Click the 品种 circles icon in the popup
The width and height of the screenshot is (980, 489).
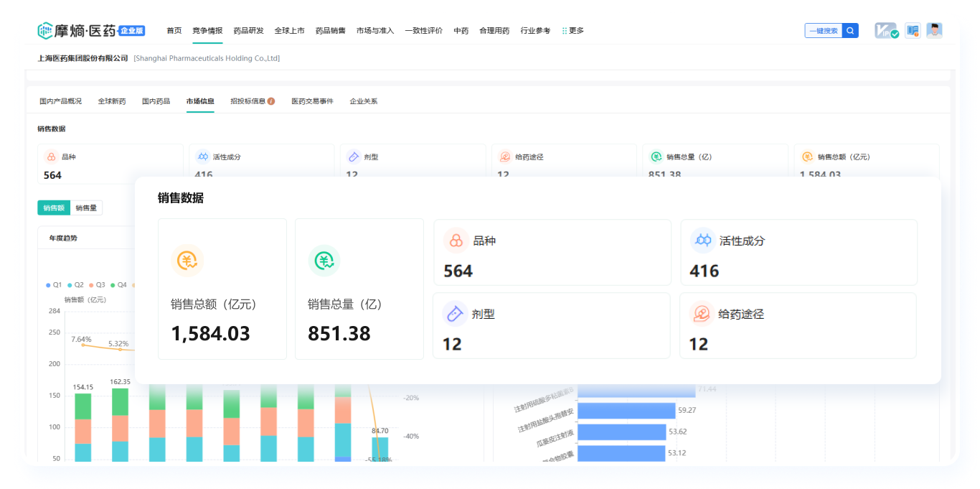click(456, 241)
